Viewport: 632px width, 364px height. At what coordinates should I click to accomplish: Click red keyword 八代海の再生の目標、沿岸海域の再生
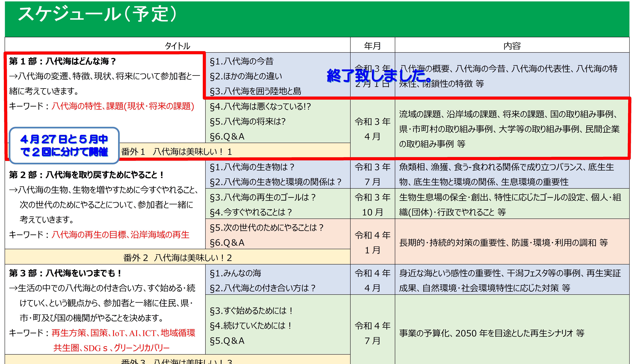click(120, 235)
